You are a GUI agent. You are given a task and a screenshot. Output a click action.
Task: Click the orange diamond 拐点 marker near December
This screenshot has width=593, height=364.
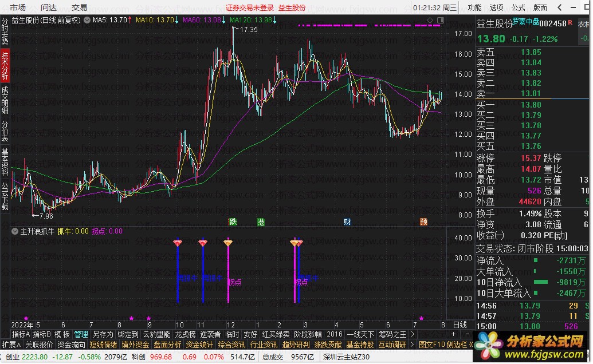(x=227, y=243)
